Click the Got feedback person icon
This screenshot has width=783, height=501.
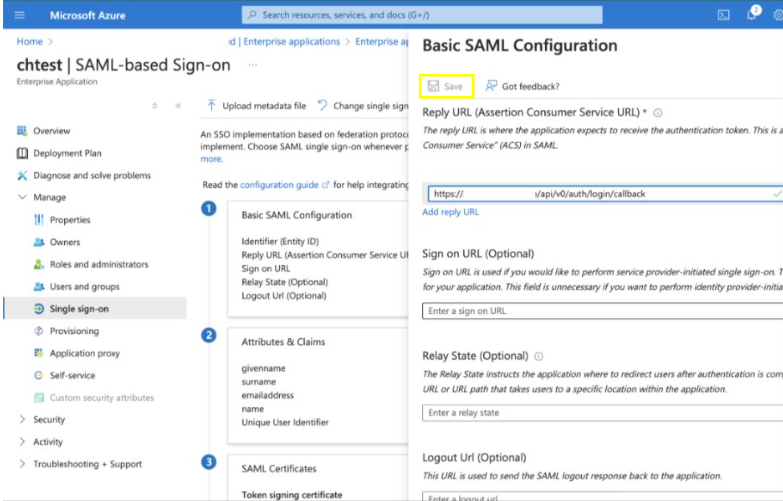click(x=491, y=86)
